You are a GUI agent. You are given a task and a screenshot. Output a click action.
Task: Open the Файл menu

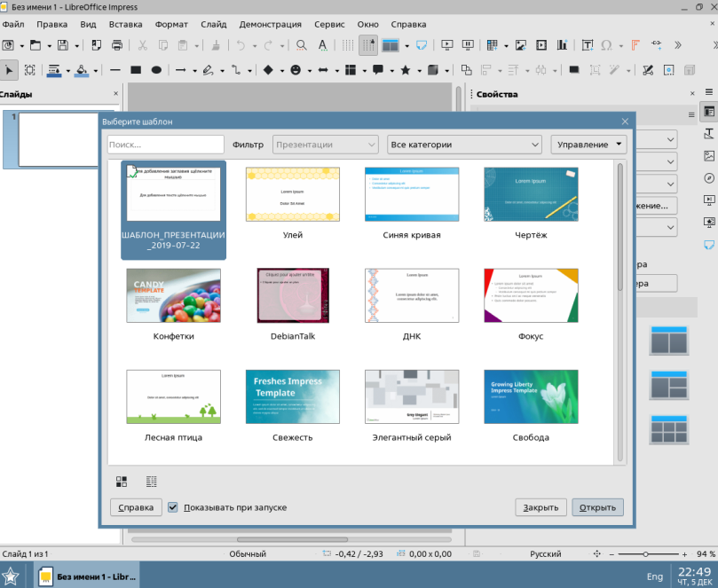coord(12,24)
